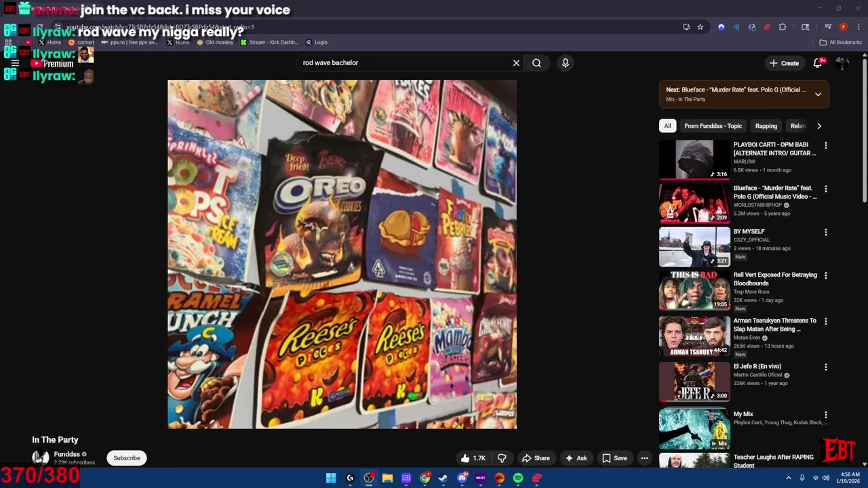Viewport: 868px width, 488px height.
Task: Show more filter chips with right arrow
Action: click(819, 126)
